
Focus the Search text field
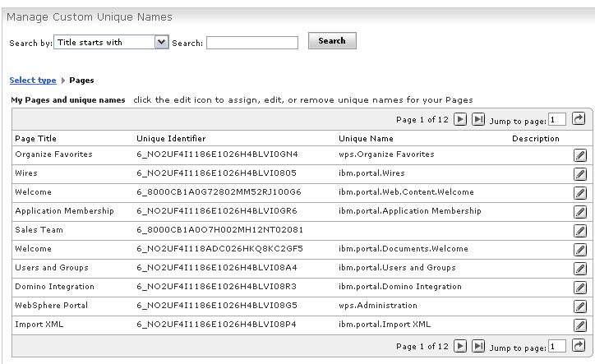tap(252, 43)
